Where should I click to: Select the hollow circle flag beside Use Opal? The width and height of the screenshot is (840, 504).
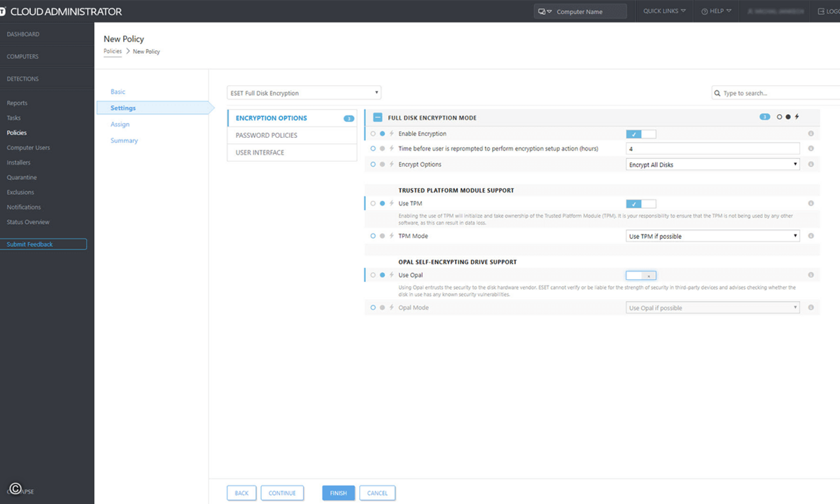(373, 275)
